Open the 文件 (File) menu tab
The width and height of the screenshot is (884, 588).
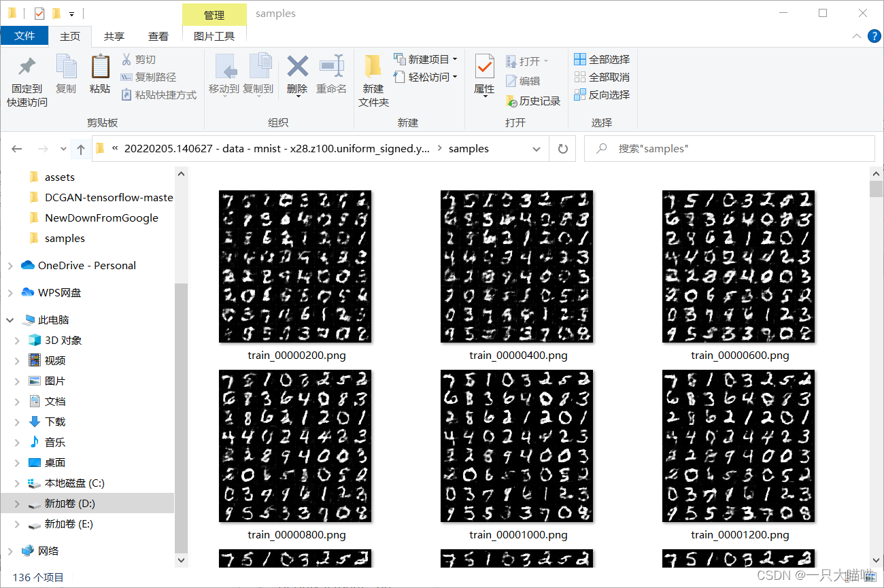[x=24, y=36]
